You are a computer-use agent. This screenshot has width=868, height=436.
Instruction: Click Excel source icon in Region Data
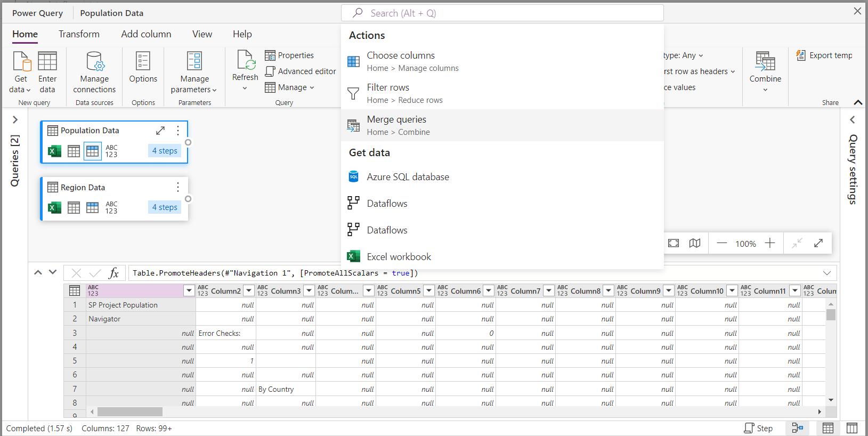click(x=54, y=208)
